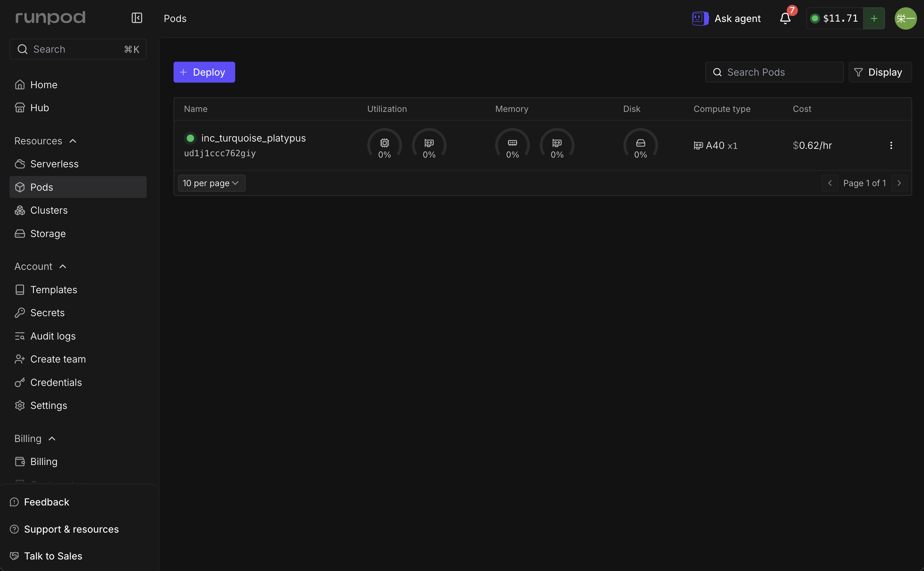Add funds with the green plus button

point(874,18)
